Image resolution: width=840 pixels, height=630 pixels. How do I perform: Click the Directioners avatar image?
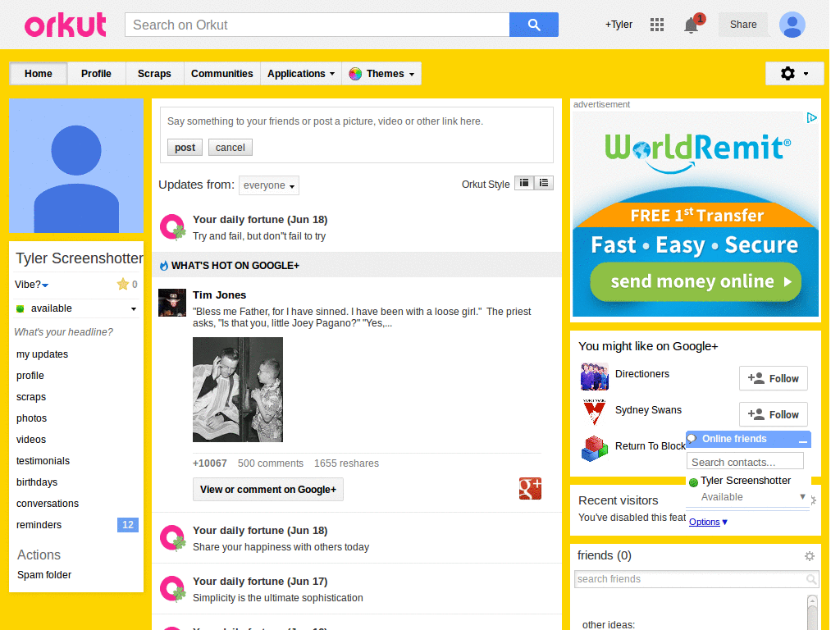pyautogui.click(x=594, y=377)
